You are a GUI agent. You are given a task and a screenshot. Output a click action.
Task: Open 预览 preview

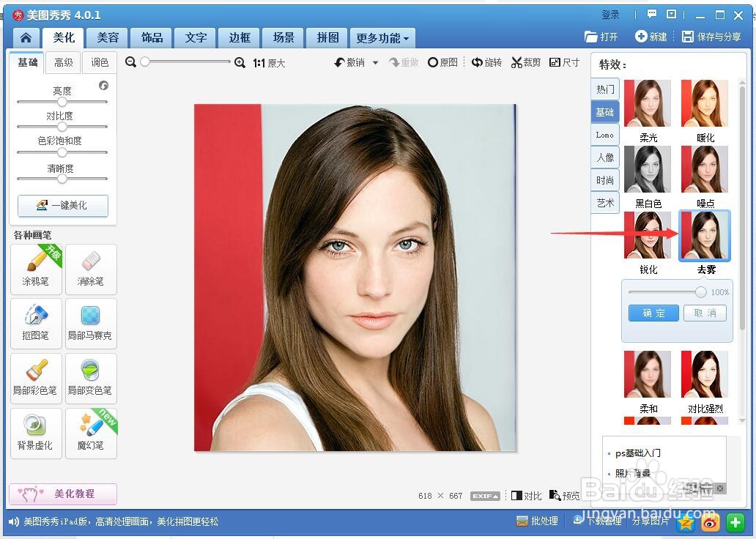tap(565, 496)
